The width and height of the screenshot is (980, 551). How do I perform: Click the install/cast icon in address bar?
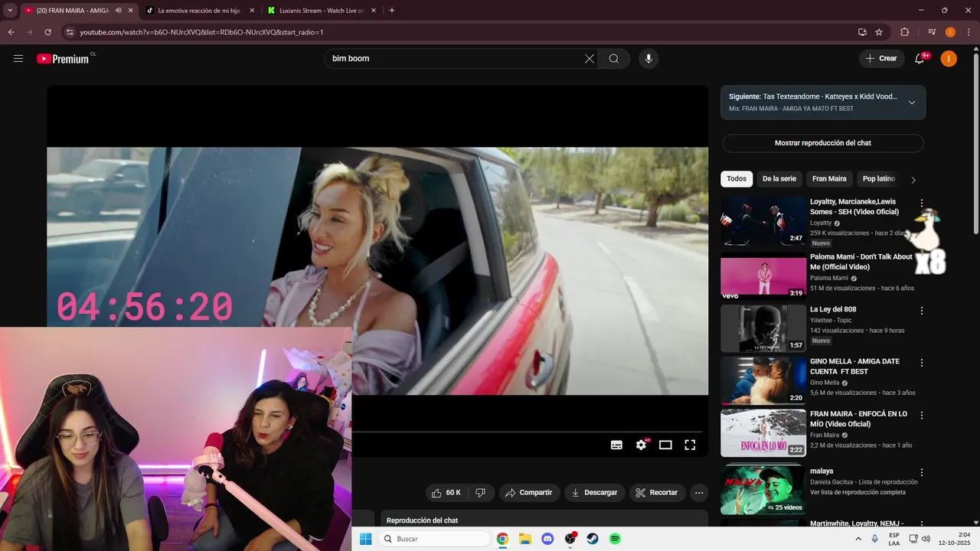pyautogui.click(x=862, y=32)
